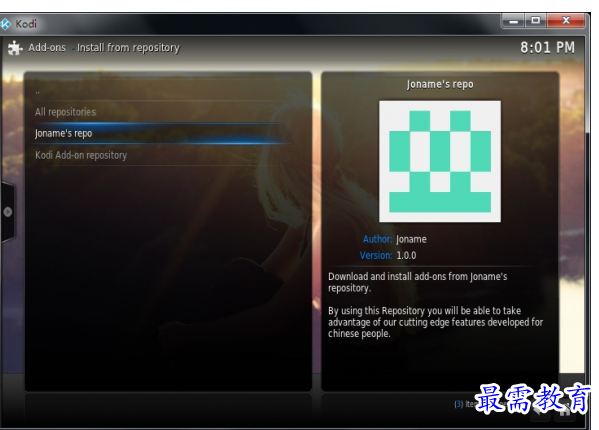Open Kodi Add-on repository entry
This screenshot has height=430, width=599.
click(x=160, y=155)
